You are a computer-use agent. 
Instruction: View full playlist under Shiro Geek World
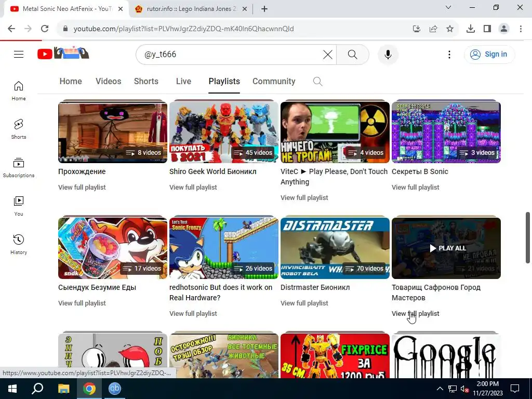click(x=193, y=187)
